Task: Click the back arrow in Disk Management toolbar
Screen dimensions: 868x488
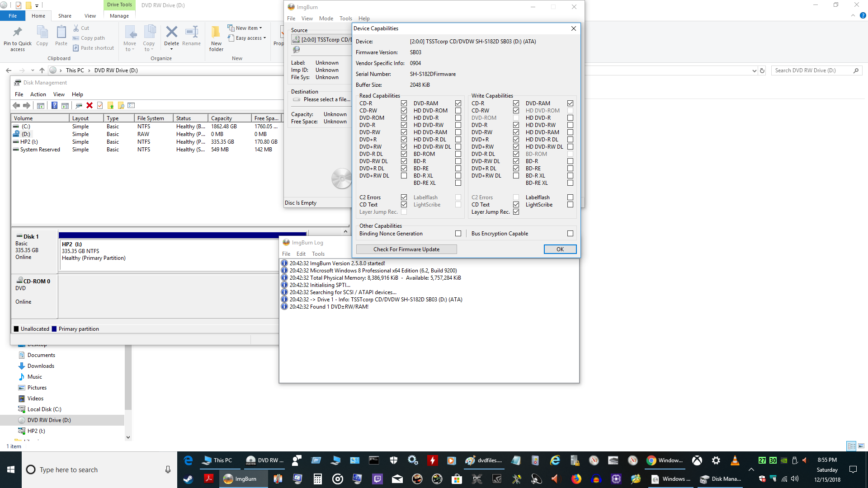Action: tap(16, 105)
